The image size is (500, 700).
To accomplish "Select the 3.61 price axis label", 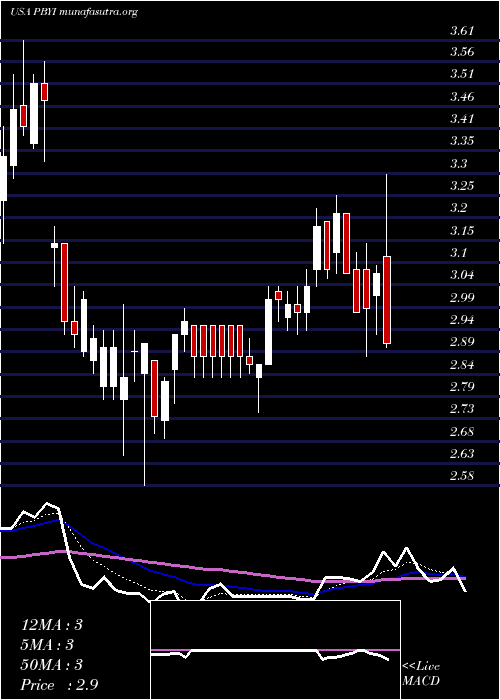I will point(462,31).
